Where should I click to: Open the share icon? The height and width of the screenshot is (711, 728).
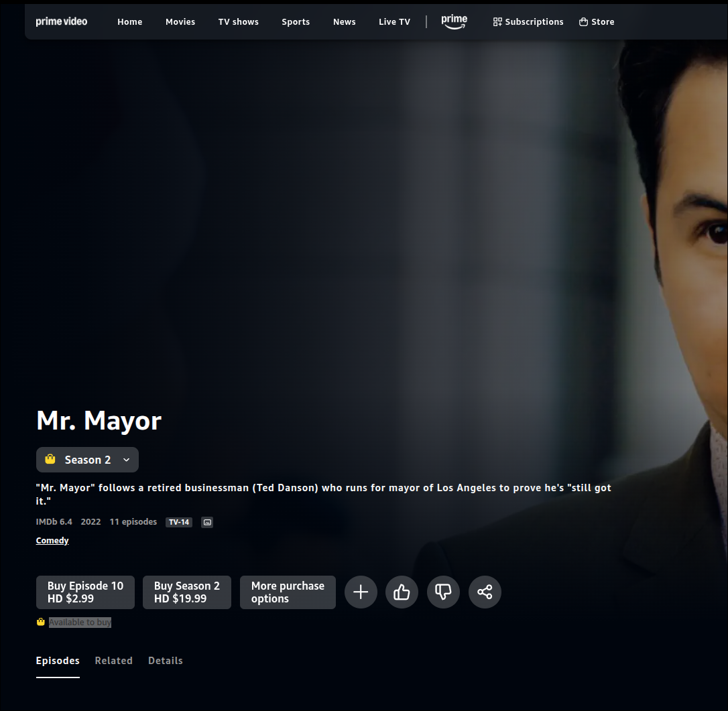[x=485, y=592]
